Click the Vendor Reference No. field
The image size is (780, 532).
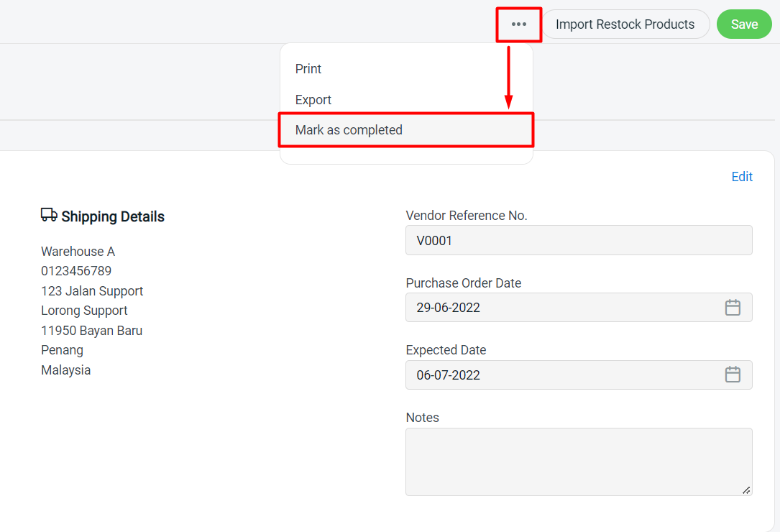pos(579,240)
